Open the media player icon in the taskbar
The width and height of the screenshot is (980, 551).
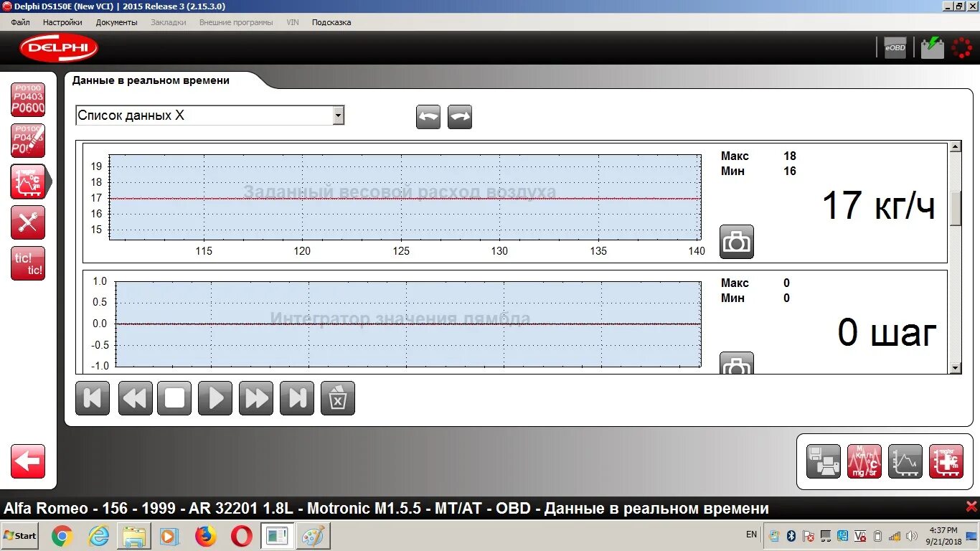click(169, 536)
